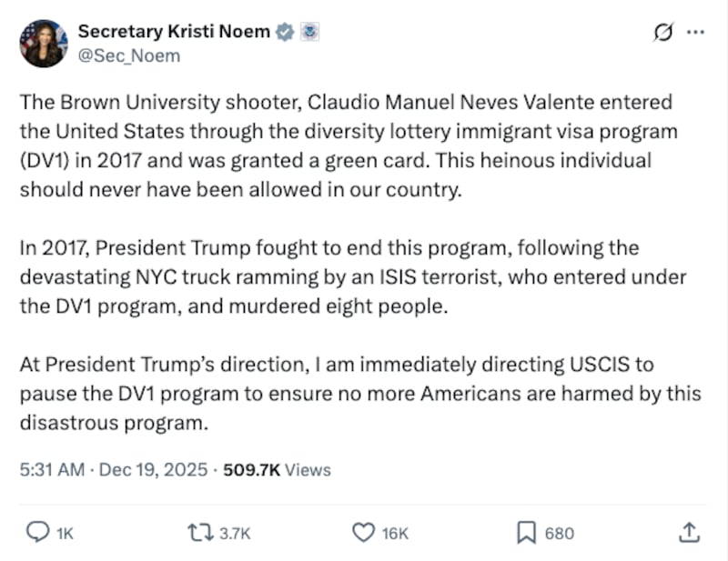This screenshot has width=728, height=561.
Task: Click the DHS shield affiliation badge
Action: [x=309, y=30]
